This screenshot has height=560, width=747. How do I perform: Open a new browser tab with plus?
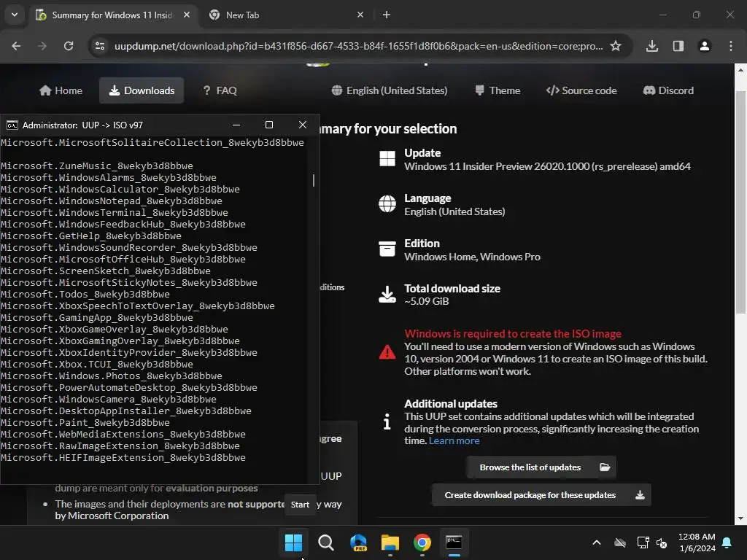pos(387,15)
